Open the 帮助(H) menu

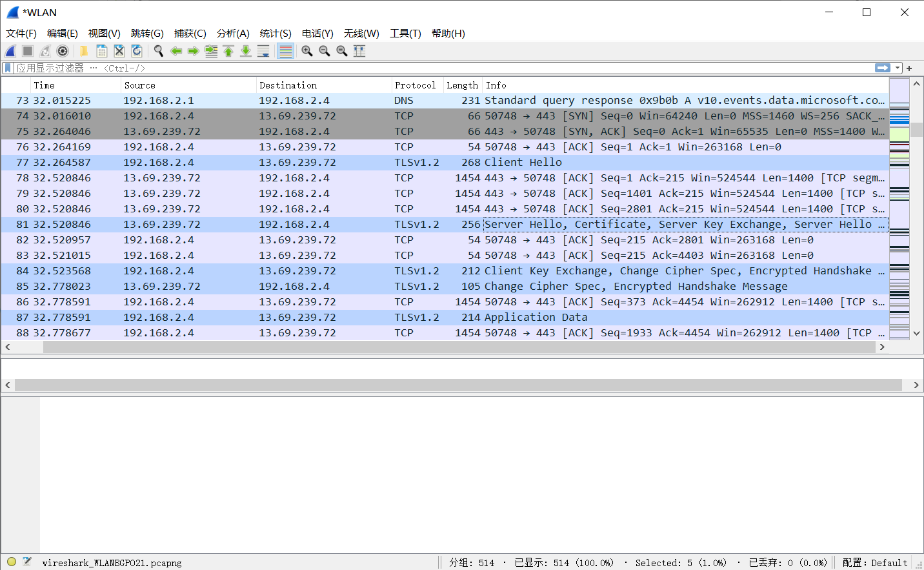tap(448, 33)
